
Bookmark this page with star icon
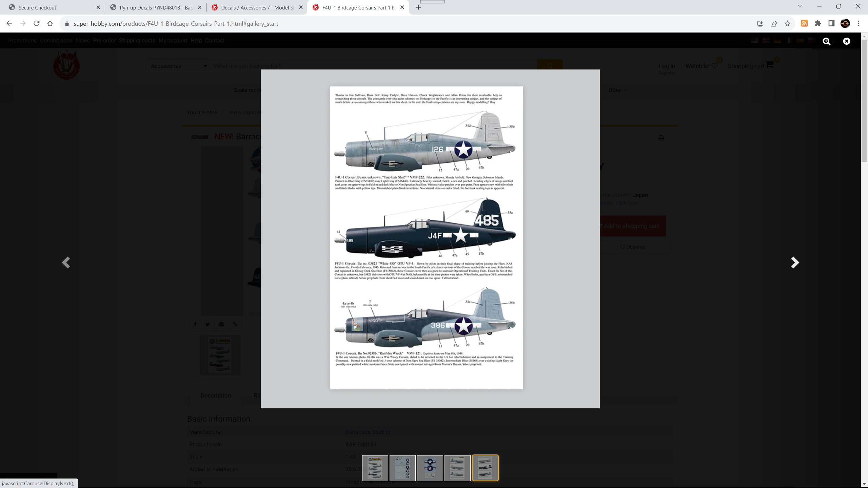(x=787, y=23)
